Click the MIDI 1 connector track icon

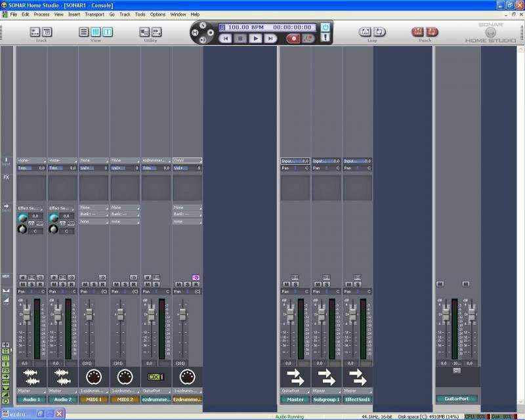point(94,377)
